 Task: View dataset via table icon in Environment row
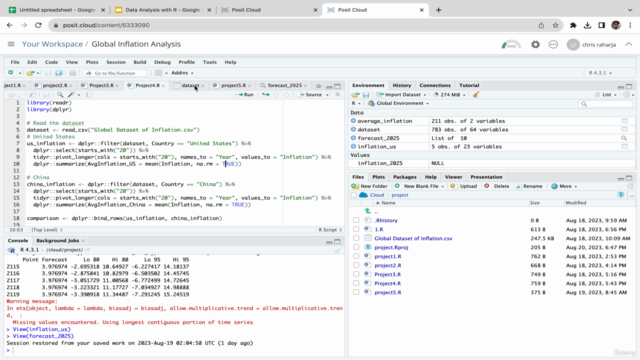(x=624, y=129)
